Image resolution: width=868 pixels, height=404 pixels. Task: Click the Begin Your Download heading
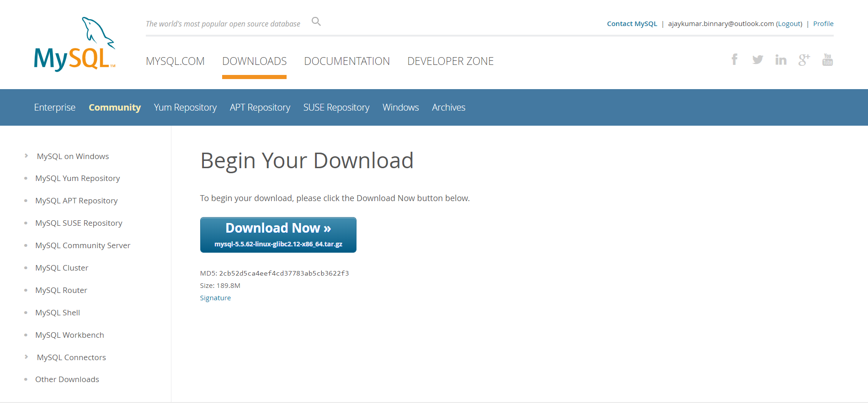pos(307,161)
